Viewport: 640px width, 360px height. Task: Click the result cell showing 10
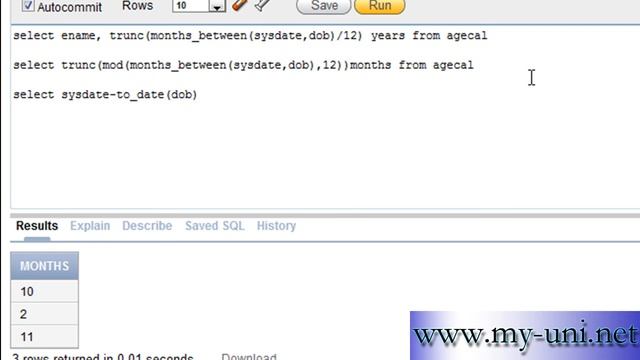pos(44,291)
